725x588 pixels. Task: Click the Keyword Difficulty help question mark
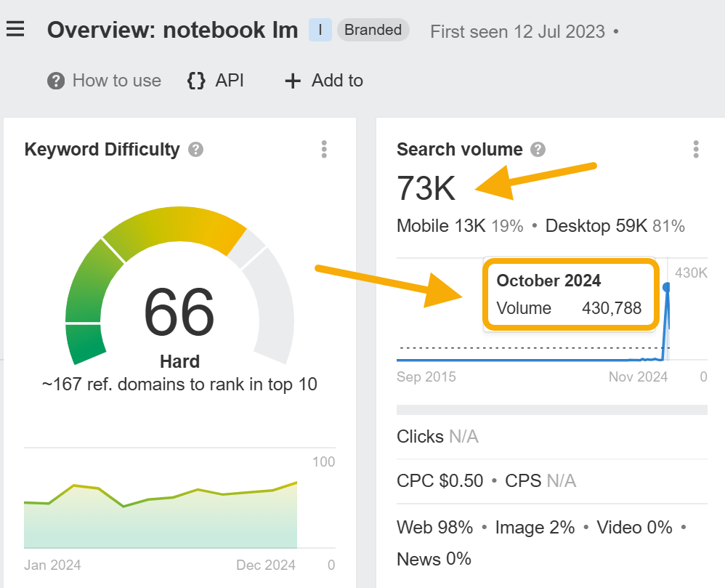tap(195, 150)
